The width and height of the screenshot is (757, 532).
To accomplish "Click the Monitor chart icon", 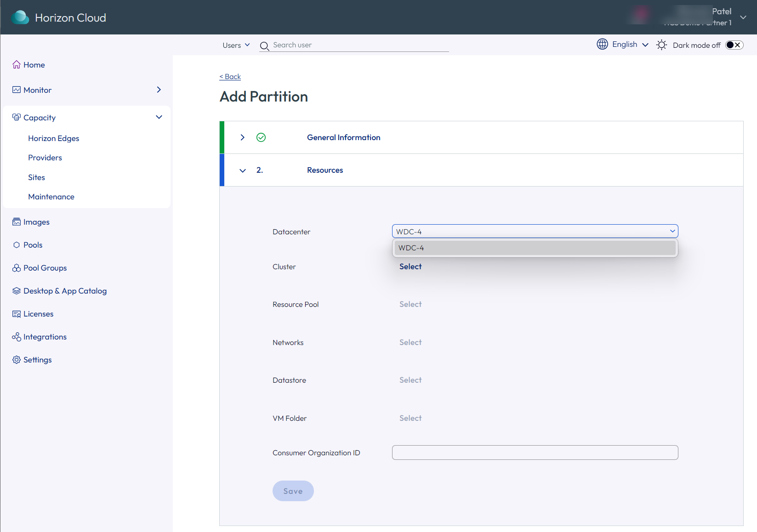I will pos(17,90).
